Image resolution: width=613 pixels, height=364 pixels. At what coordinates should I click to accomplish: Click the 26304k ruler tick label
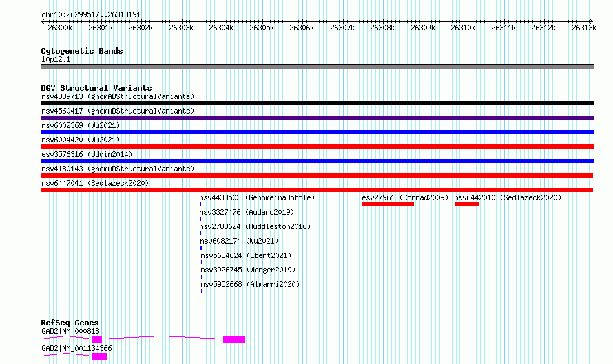click(x=221, y=28)
